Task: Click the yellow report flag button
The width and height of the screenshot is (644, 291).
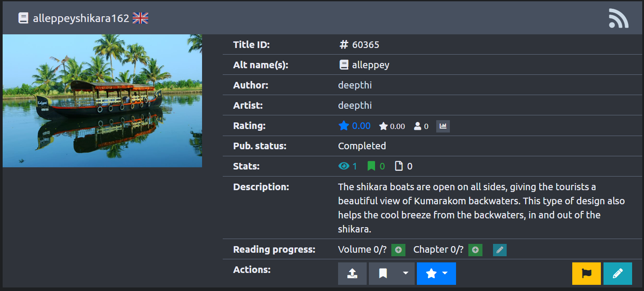Action: tap(586, 274)
